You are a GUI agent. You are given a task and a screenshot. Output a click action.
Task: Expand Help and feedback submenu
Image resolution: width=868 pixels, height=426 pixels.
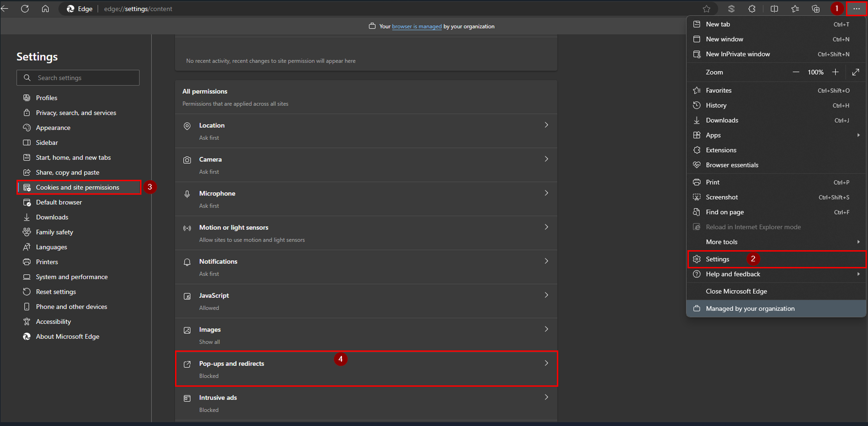click(776, 274)
